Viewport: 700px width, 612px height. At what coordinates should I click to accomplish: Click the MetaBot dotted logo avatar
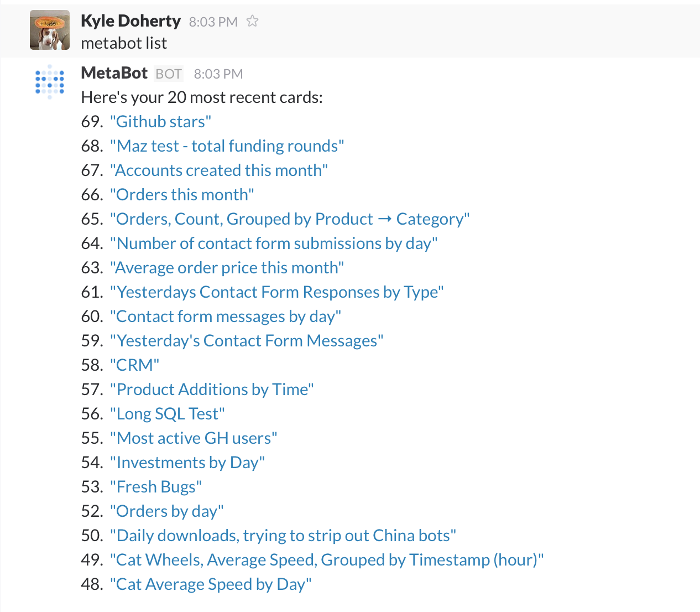click(x=50, y=82)
